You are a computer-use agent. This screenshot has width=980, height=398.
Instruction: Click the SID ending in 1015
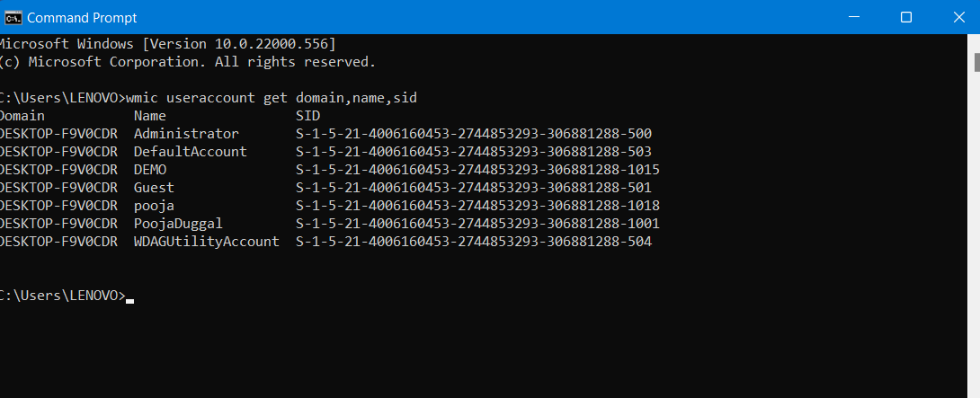click(x=477, y=170)
